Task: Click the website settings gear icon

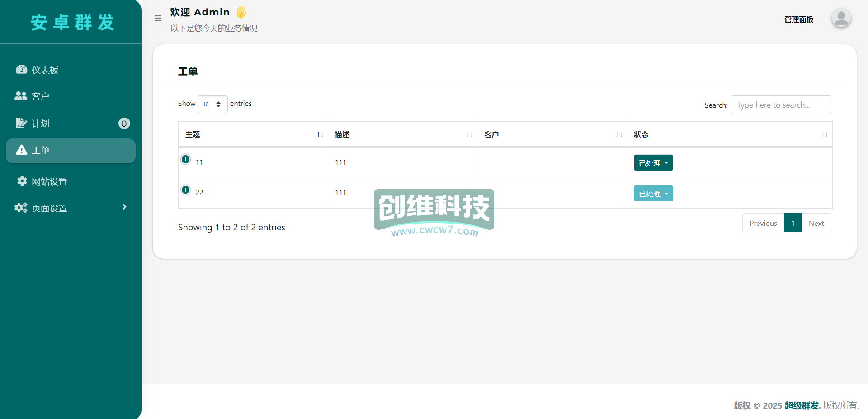Action: coord(22,181)
